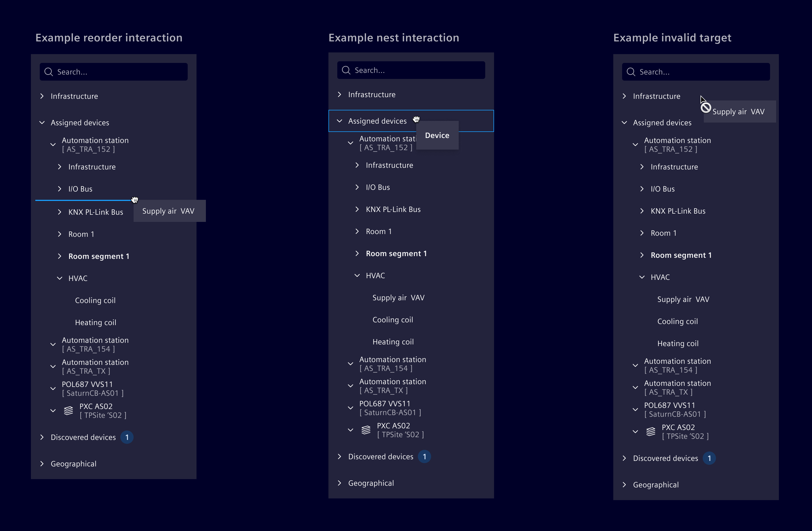Click the Device drag tooltip label

coord(437,135)
